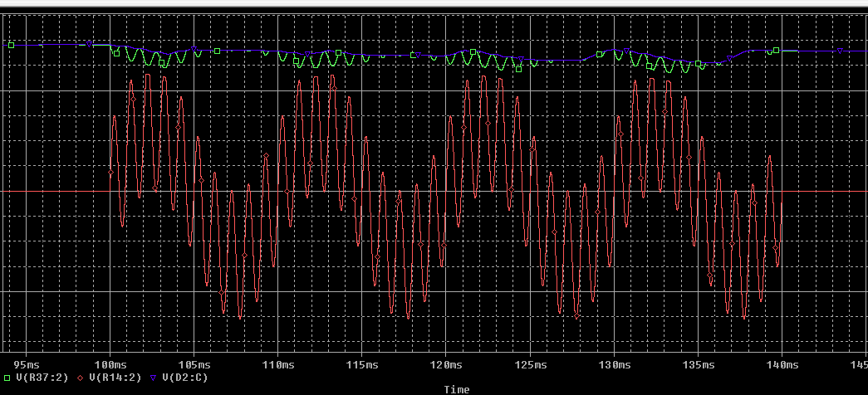Viewport: 868px width, 395px height.
Task: Click the red diamond marker for V(R14:2)
Action: [81, 378]
